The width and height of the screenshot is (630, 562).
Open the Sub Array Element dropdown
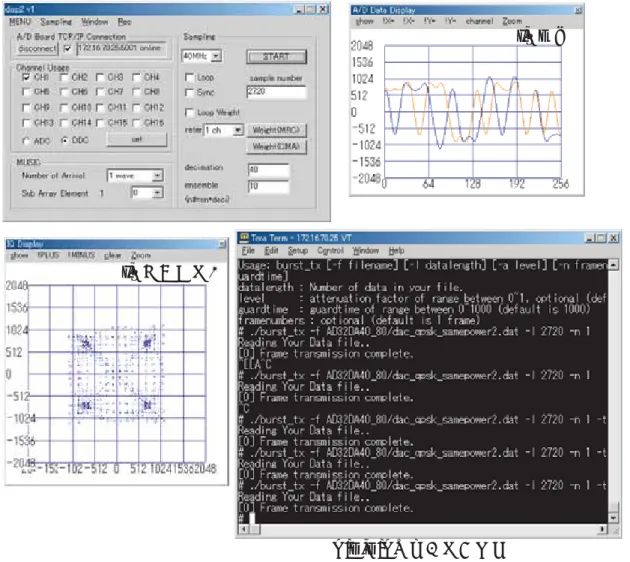(158, 193)
